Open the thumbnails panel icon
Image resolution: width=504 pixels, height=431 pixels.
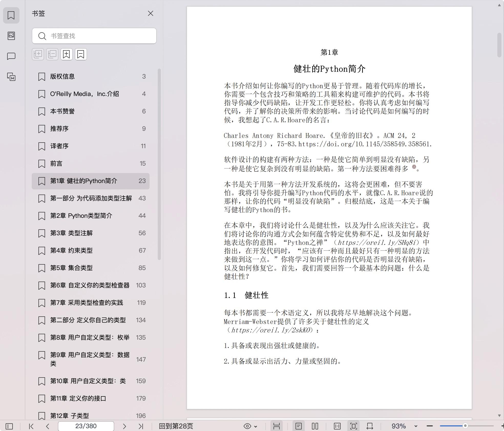(11, 36)
